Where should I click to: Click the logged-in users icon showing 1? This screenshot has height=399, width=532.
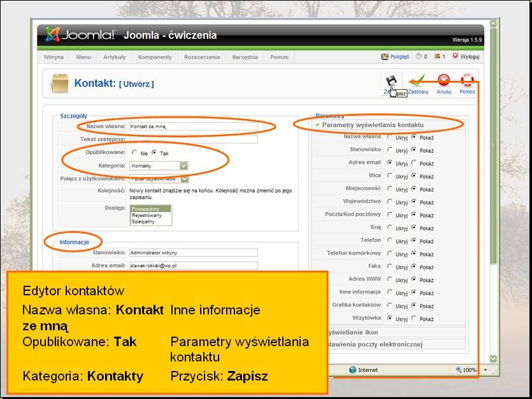point(437,56)
